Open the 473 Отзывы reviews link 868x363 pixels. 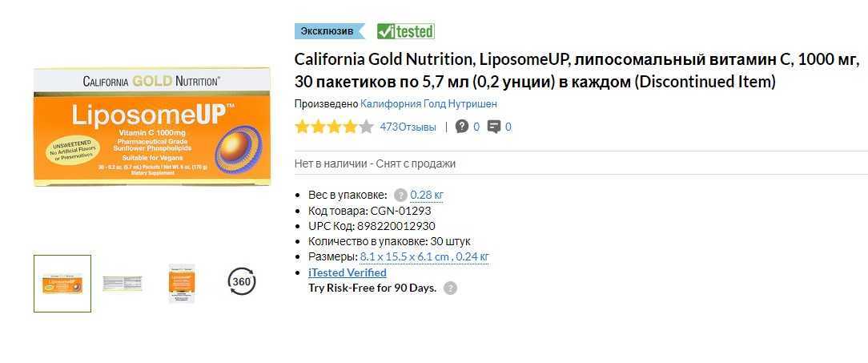pos(408,127)
